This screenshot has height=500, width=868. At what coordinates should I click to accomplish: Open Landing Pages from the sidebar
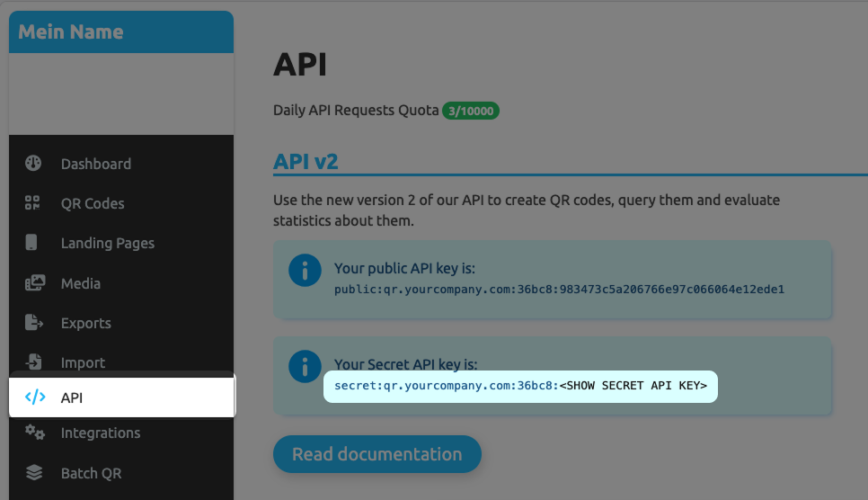(x=121, y=243)
